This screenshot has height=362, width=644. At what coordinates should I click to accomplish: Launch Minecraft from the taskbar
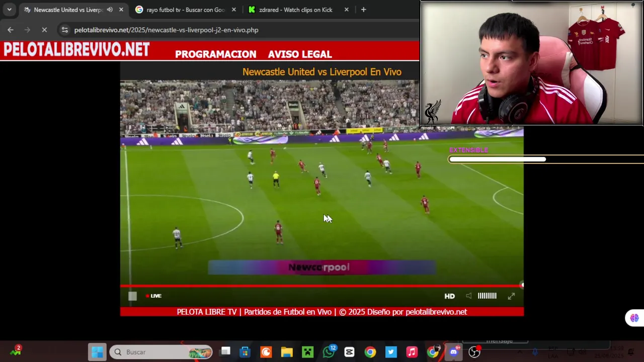click(x=307, y=352)
